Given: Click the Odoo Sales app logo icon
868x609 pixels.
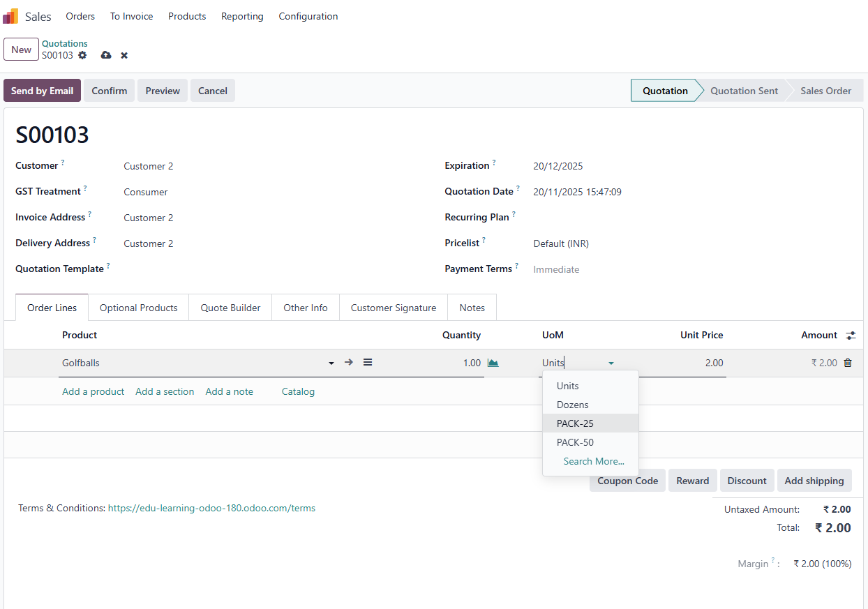Looking at the screenshot, I should (x=11, y=16).
